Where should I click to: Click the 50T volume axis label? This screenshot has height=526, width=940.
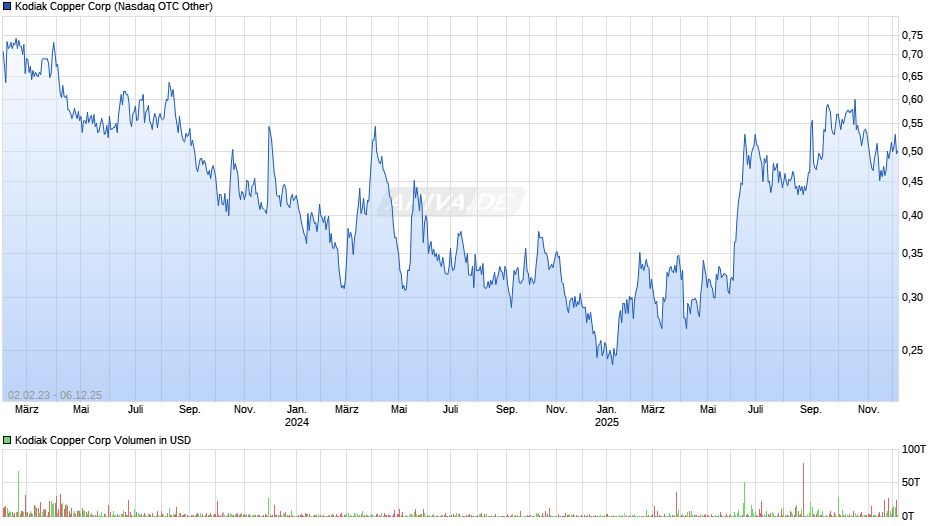click(x=911, y=482)
